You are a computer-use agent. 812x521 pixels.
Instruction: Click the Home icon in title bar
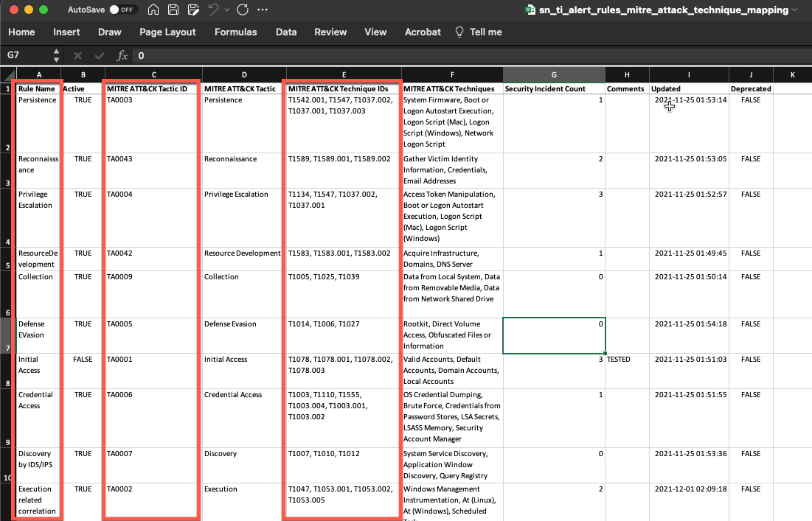153,10
